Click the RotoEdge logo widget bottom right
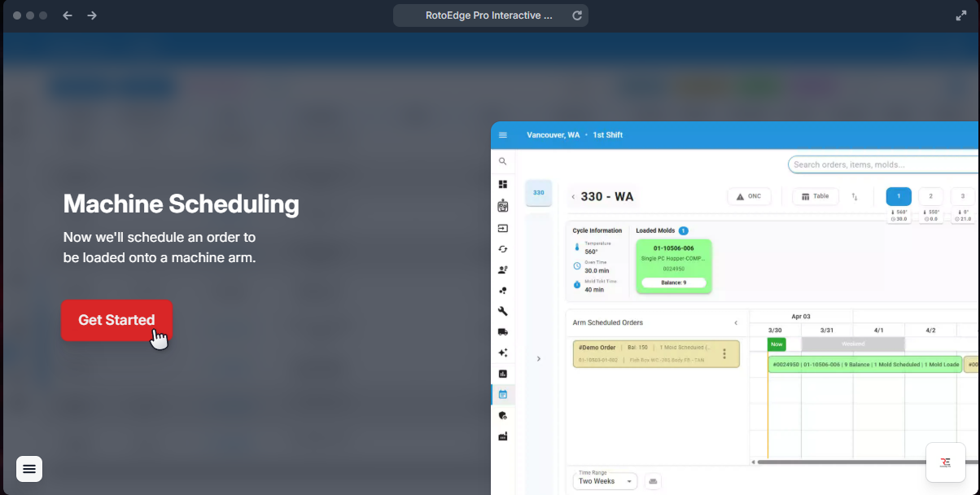The width and height of the screenshot is (980, 495). pyautogui.click(x=945, y=462)
